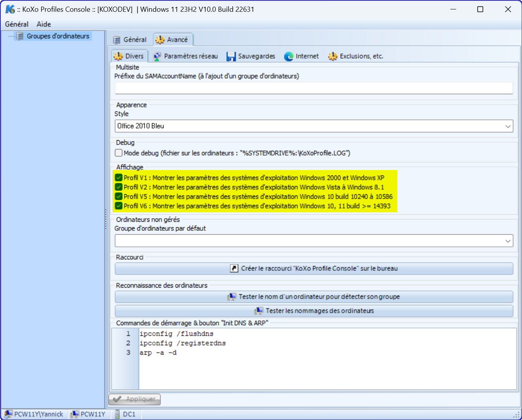Click the server icon beside DC1
Screen dimensions: 522x420
click(117, 414)
